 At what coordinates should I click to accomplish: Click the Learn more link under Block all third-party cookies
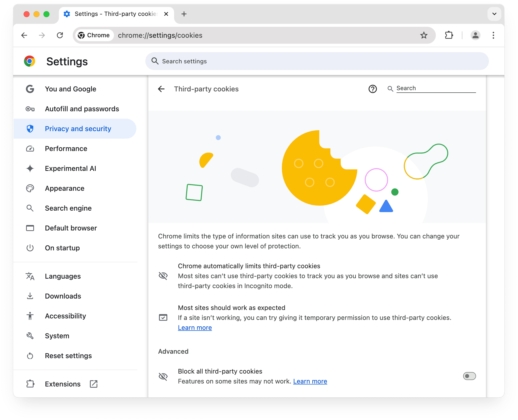310,381
